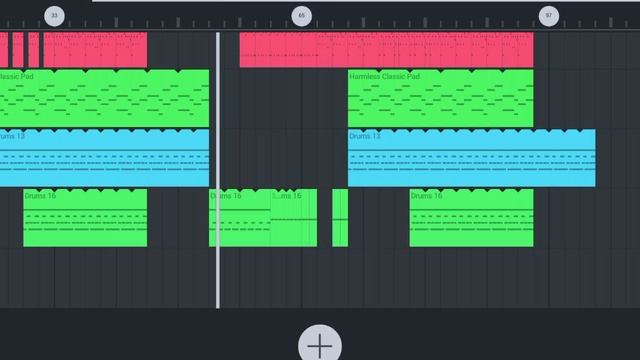
Task: Select the Harmless Classic Pad clip
Action: click(x=440, y=98)
